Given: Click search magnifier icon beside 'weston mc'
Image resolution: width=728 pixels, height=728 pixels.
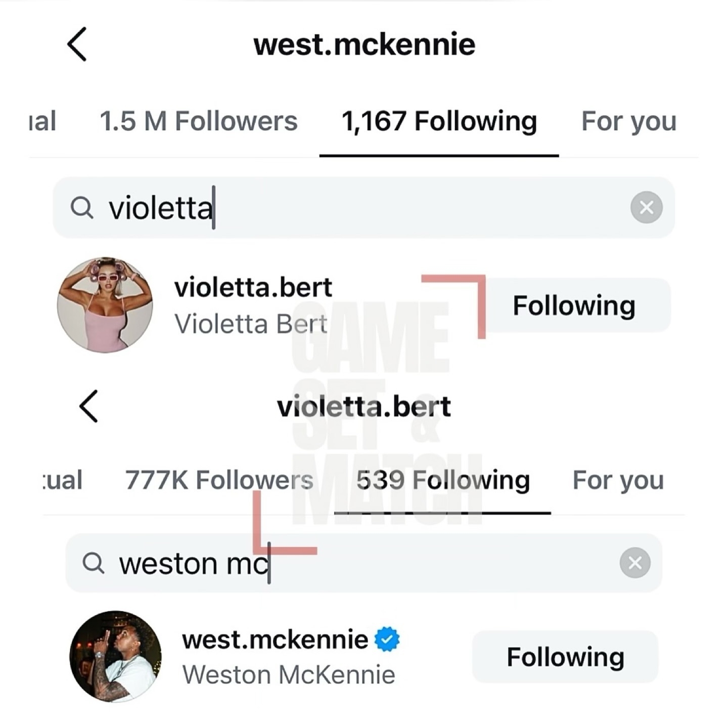Looking at the screenshot, I should click(94, 563).
